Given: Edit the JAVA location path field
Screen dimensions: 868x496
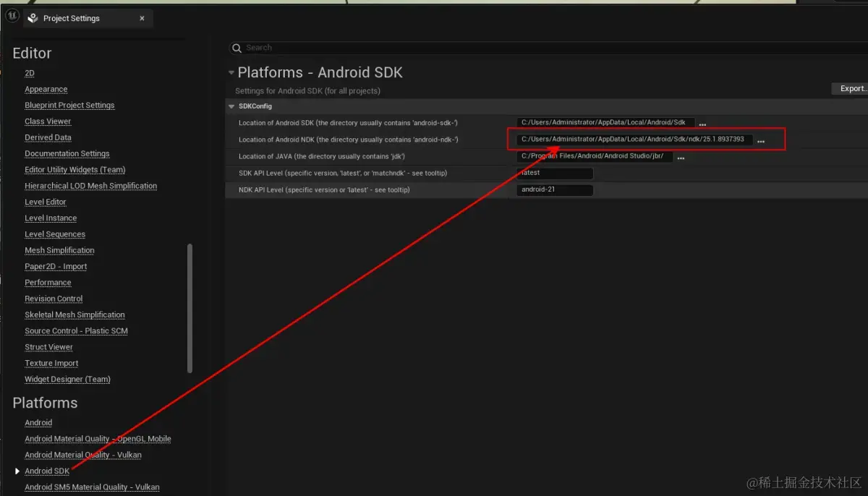Looking at the screenshot, I should [x=595, y=156].
